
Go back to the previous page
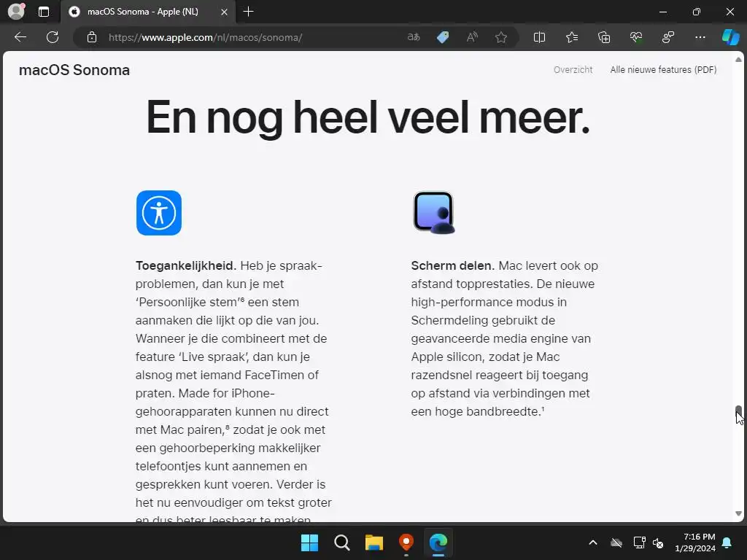pos(20,37)
